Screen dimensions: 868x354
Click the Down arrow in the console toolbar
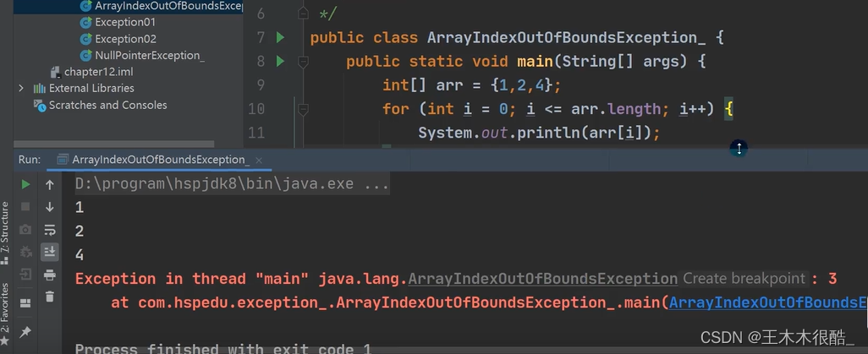pyautogui.click(x=50, y=207)
